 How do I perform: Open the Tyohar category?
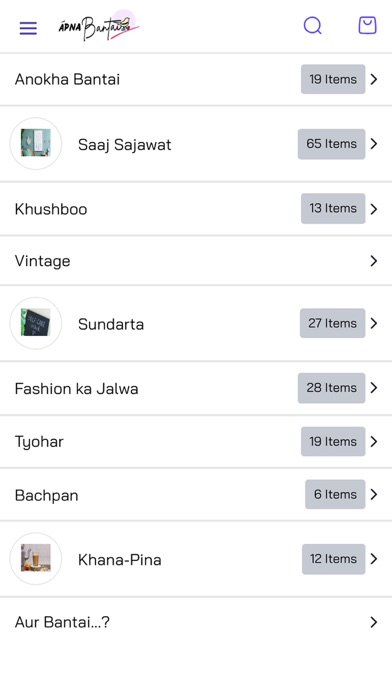(196, 442)
